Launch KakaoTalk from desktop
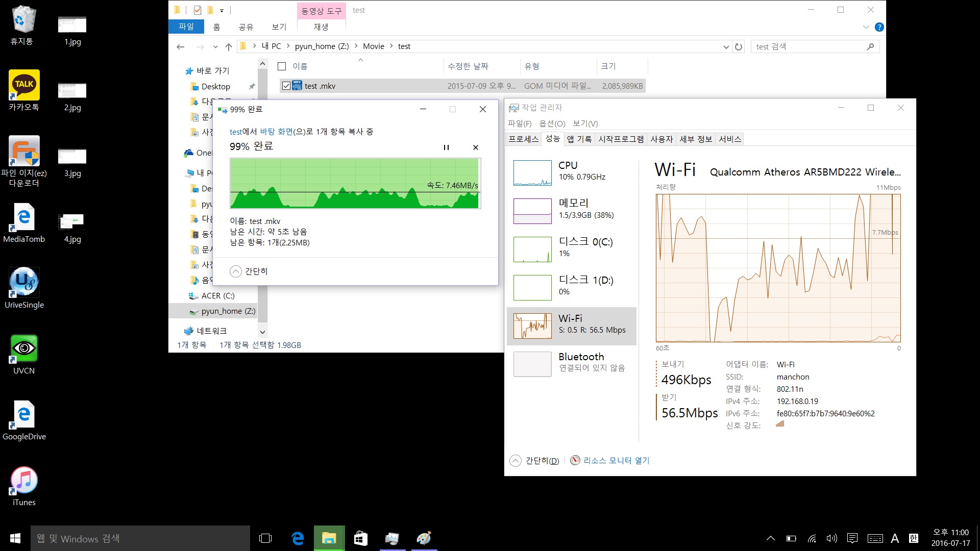The image size is (980, 551). [x=24, y=90]
